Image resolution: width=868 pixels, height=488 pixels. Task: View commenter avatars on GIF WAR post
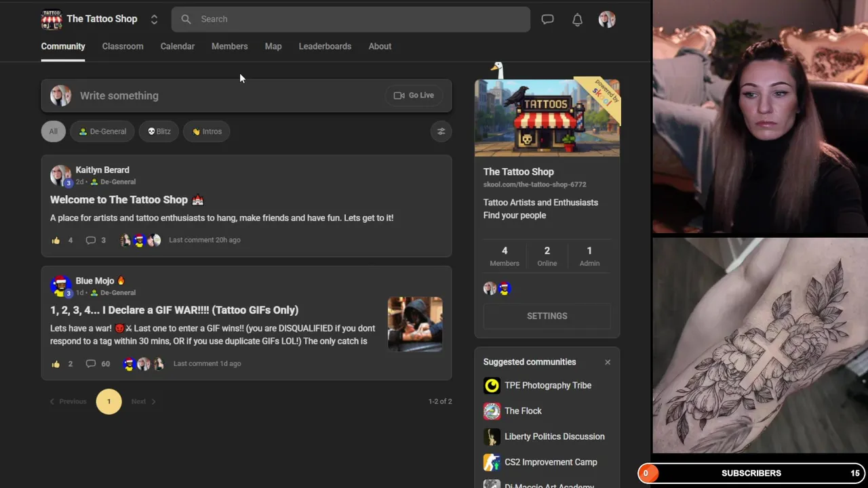click(144, 364)
